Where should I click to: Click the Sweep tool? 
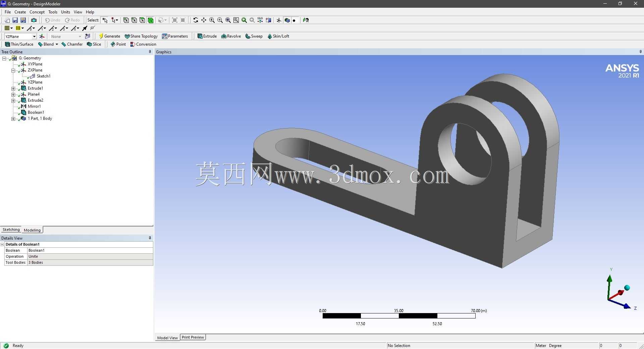coord(254,36)
